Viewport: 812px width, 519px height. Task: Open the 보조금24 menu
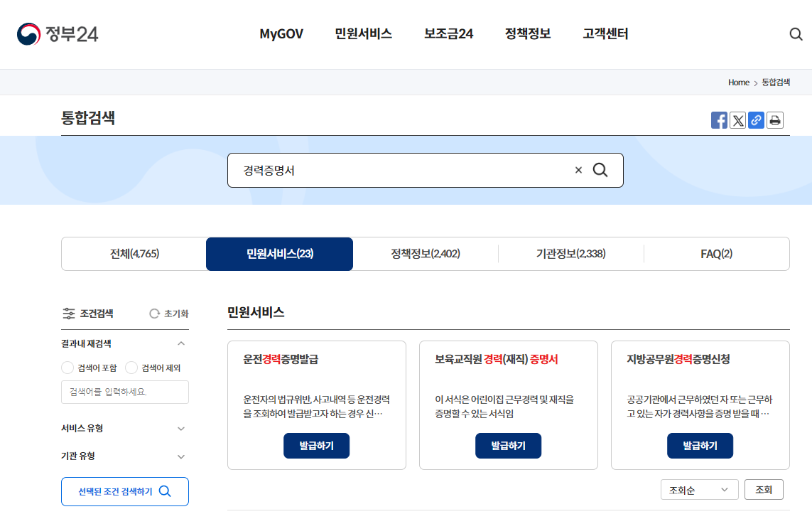[x=449, y=33]
